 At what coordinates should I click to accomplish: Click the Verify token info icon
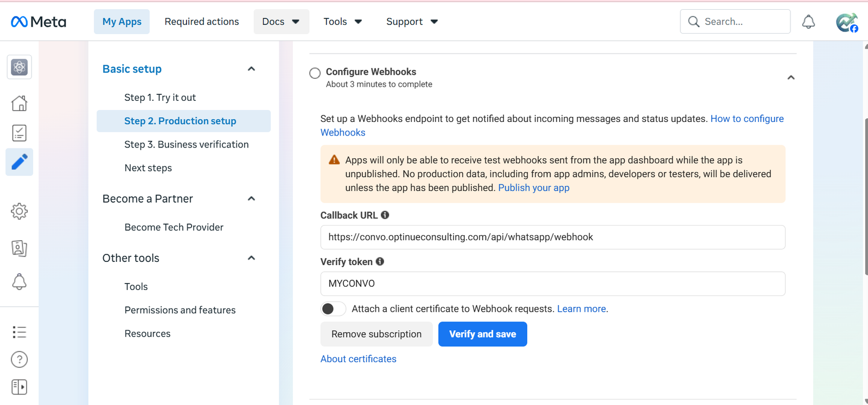tap(380, 261)
